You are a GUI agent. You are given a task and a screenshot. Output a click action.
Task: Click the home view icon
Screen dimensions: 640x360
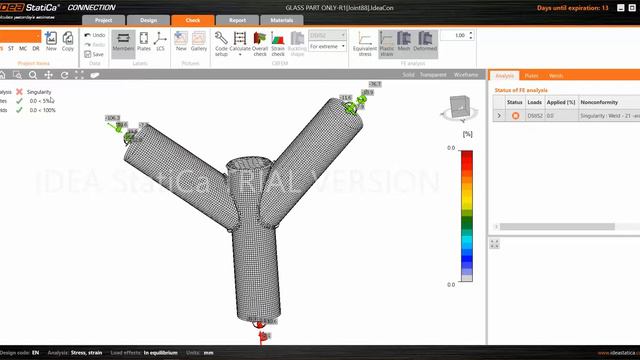[3, 75]
